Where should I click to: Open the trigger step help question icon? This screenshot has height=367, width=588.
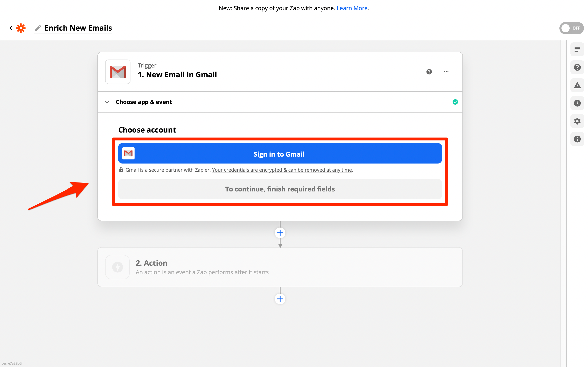click(x=429, y=72)
